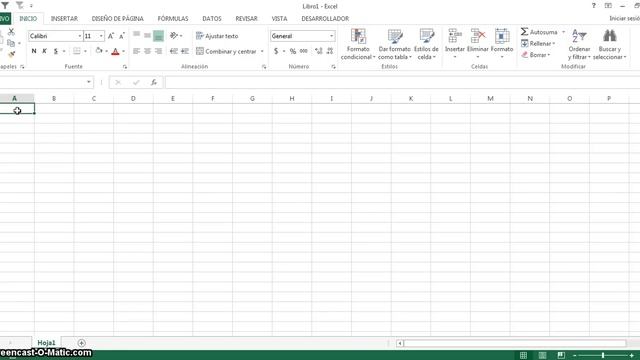Click Ajustar texto button
The height and width of the screenshot is (360, 640).
tap(217, 36)
